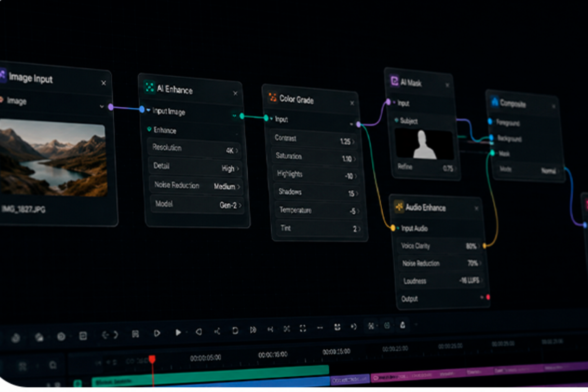Image resolution: width=588 pixels, height=392 pixels.
Task: Click the reverse-play triangle icon
Action: coord(199,332)
